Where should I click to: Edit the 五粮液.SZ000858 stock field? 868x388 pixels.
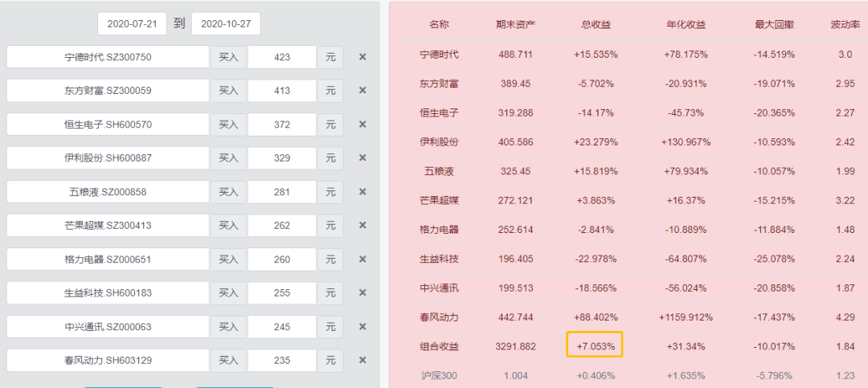click(108, 192)
